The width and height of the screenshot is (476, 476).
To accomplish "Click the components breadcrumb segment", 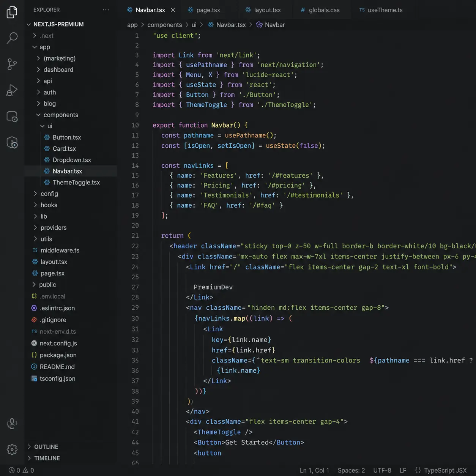I will (x=164, y=25).
